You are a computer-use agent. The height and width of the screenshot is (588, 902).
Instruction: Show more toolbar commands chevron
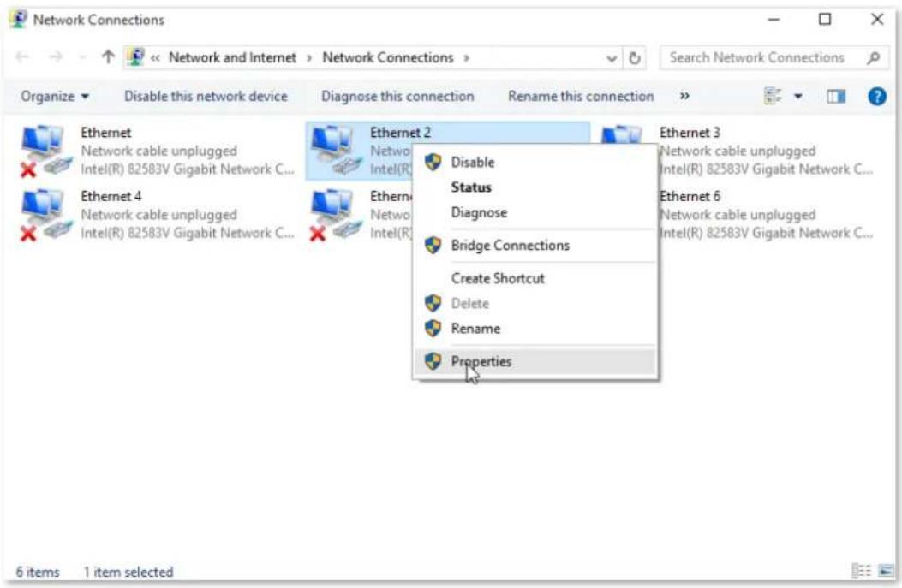[684, 96]
